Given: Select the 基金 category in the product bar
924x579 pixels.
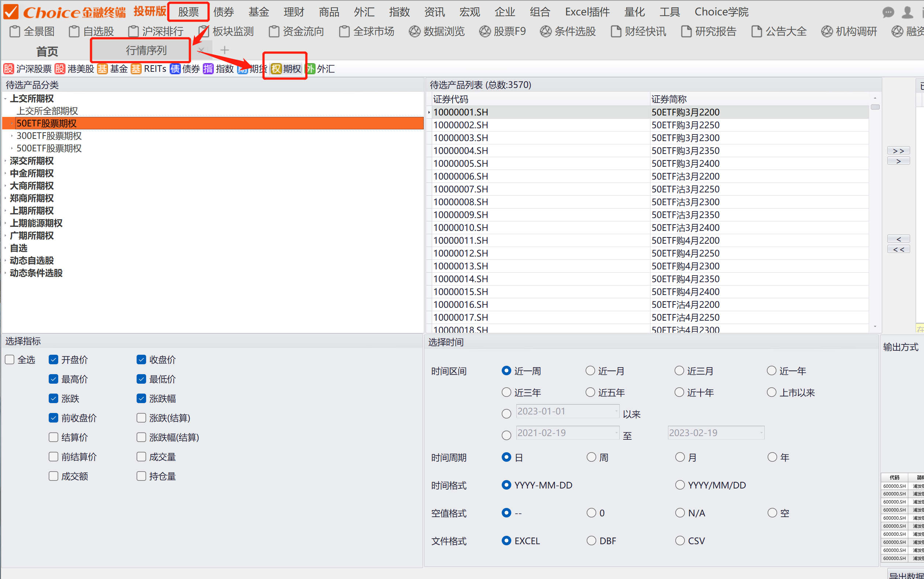Looking at the screenshot, I should [x=112, y=69].
